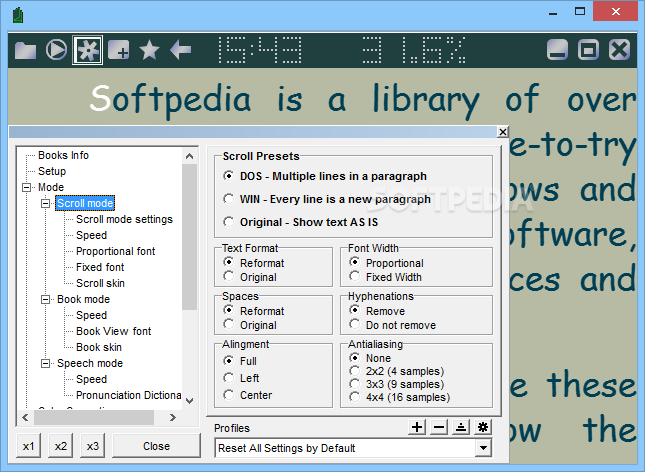
Task: Click the tree horizontal scroll left arrow
Action: 26,417
